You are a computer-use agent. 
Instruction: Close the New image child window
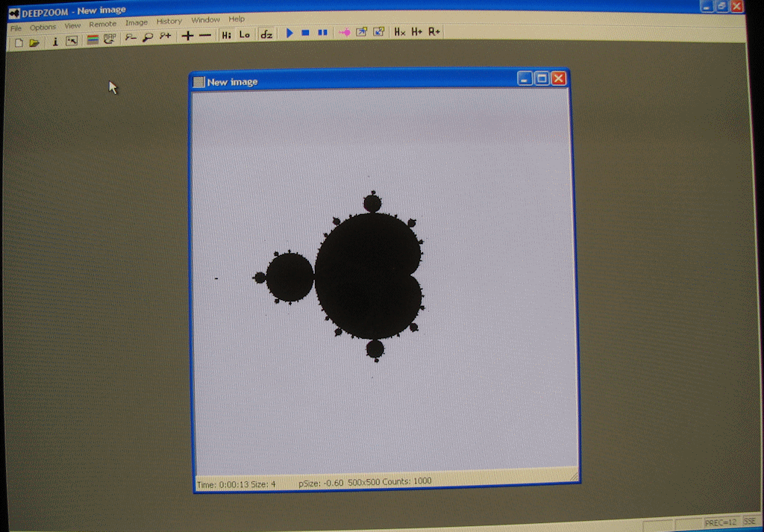pyautogui.click(x=559, y=78)
